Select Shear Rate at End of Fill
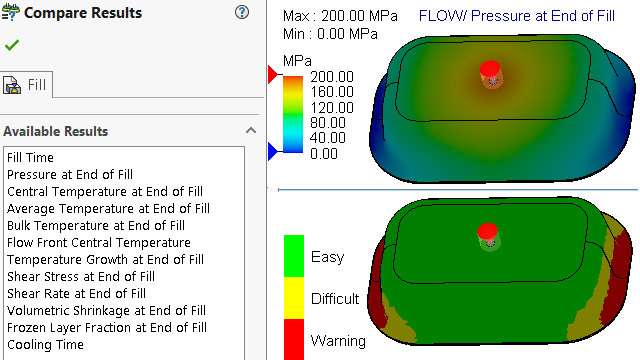Screen dimensions: 640x360 [x=76, y=293]
